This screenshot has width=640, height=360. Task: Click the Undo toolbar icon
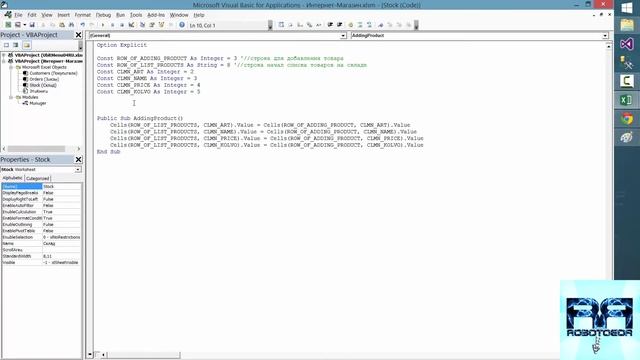[82, 25]
